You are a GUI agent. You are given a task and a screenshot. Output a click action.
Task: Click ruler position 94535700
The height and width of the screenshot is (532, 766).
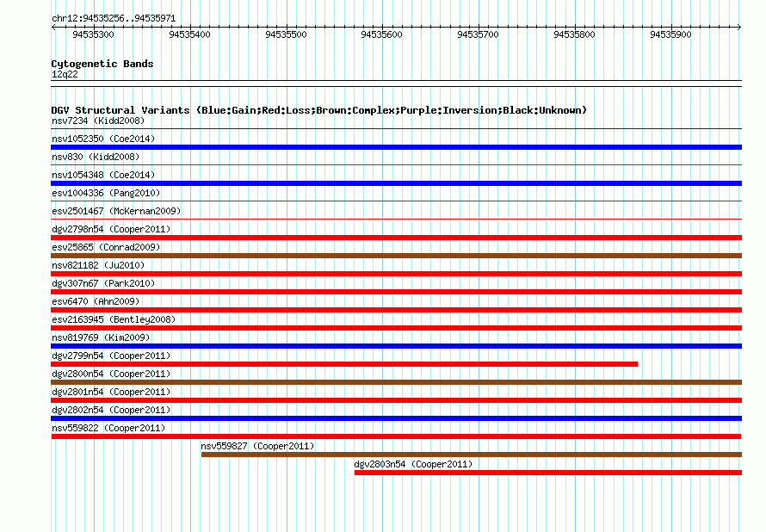[x=478, y=34]
